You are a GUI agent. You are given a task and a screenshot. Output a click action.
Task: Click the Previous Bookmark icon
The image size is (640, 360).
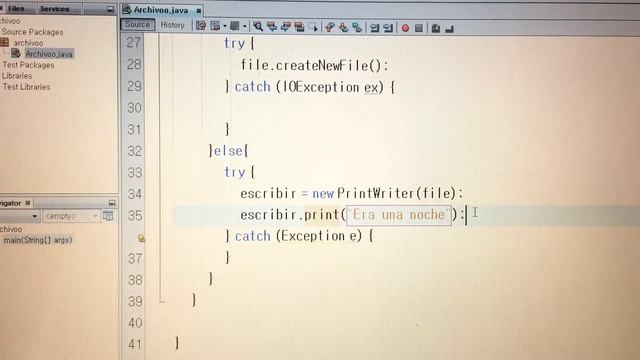[x=330, y=27]
